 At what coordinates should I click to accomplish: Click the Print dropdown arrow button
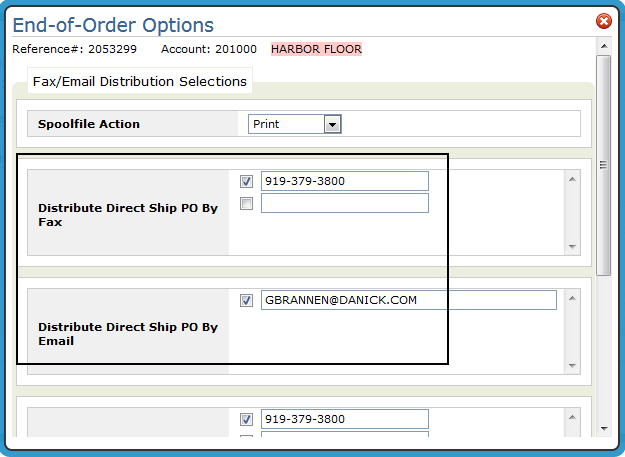[332, 124]
